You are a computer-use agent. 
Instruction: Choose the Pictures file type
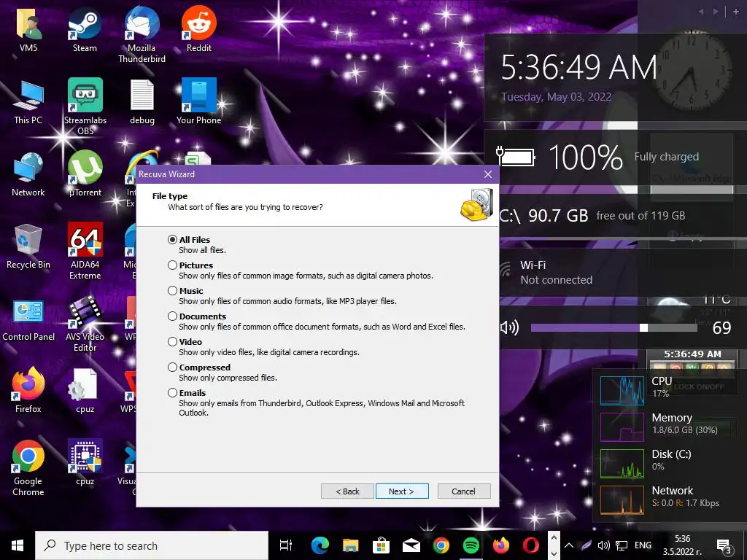172,265
